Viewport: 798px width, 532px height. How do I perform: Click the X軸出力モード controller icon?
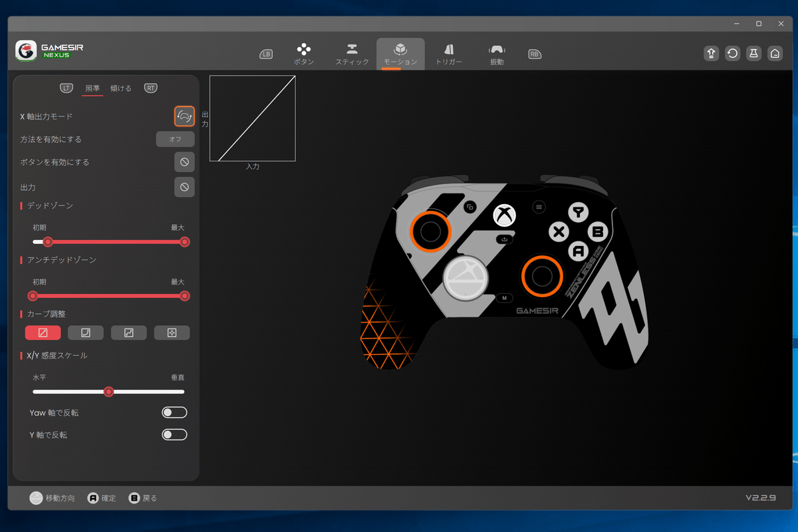184,116
